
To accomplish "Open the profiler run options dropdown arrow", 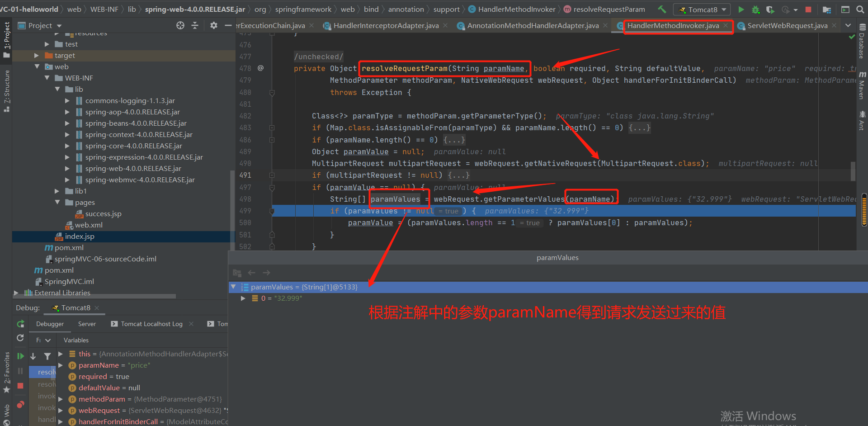I will click(x=796, y=9).
